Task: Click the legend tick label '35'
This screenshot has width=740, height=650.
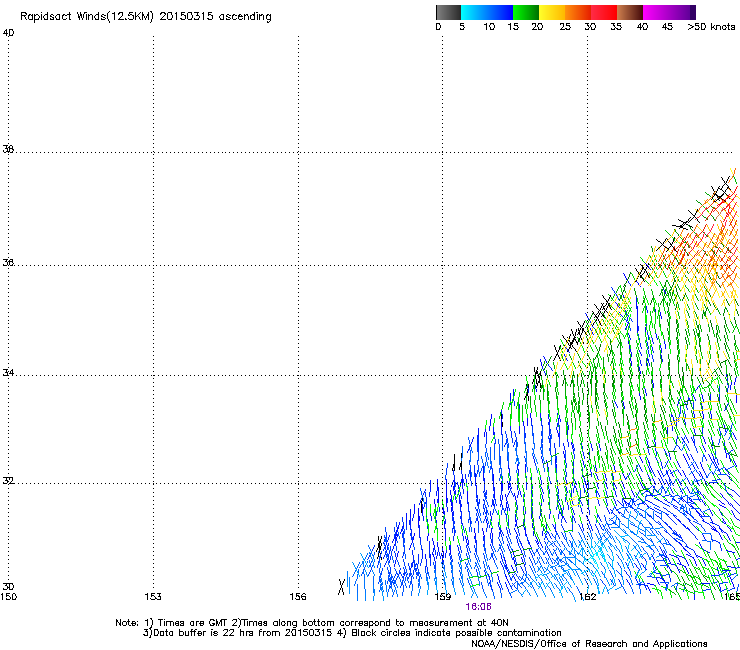Action: coord(616,26)
